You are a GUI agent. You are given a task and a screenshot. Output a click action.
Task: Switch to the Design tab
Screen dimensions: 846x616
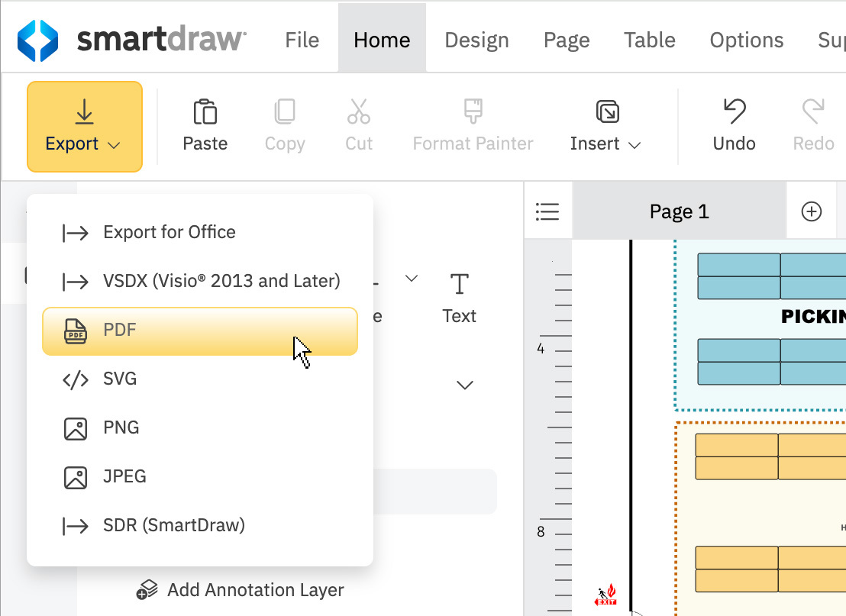(477, 40)
